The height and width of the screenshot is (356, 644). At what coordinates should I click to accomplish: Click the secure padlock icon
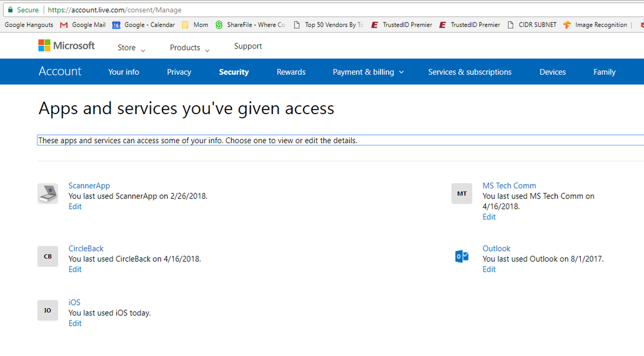[x=10, y=10]
